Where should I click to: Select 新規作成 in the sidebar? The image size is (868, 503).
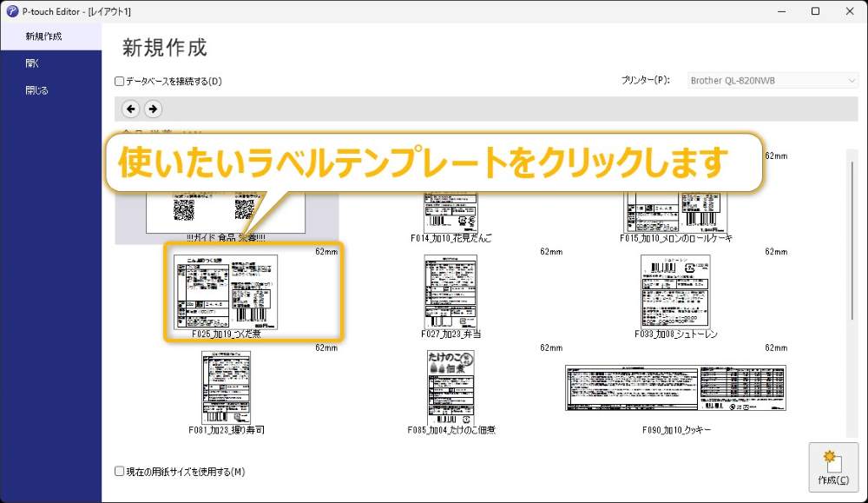point(51,36)
